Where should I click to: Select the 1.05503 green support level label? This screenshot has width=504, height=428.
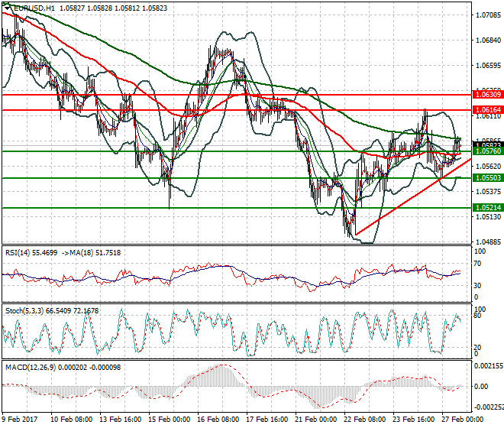pyautogui.click(x=488, y=178)
